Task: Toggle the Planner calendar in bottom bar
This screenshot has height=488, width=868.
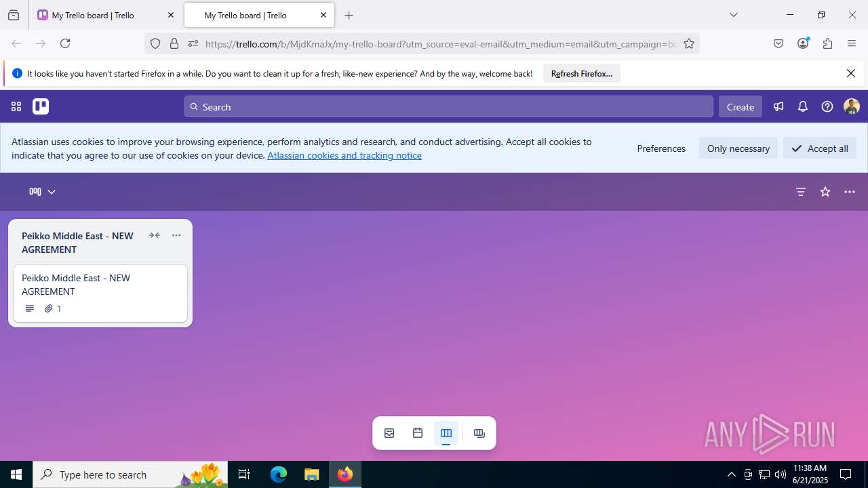Action: (418, 433)
